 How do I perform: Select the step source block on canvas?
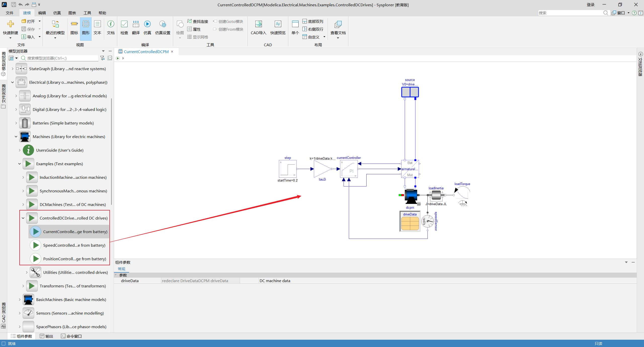288,169
